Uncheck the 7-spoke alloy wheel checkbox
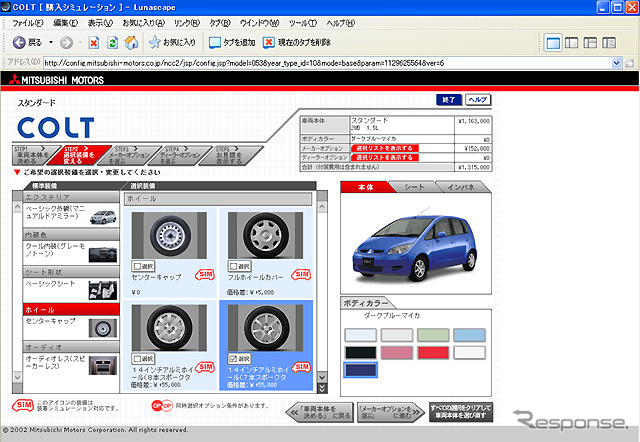 pyautogui.click(x=233, y=358)
